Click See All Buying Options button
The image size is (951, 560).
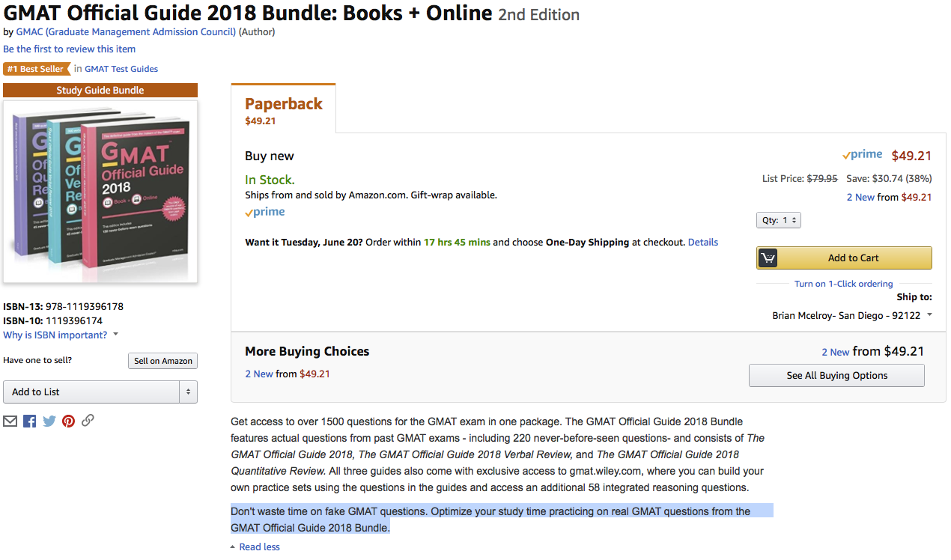point(836,375)
